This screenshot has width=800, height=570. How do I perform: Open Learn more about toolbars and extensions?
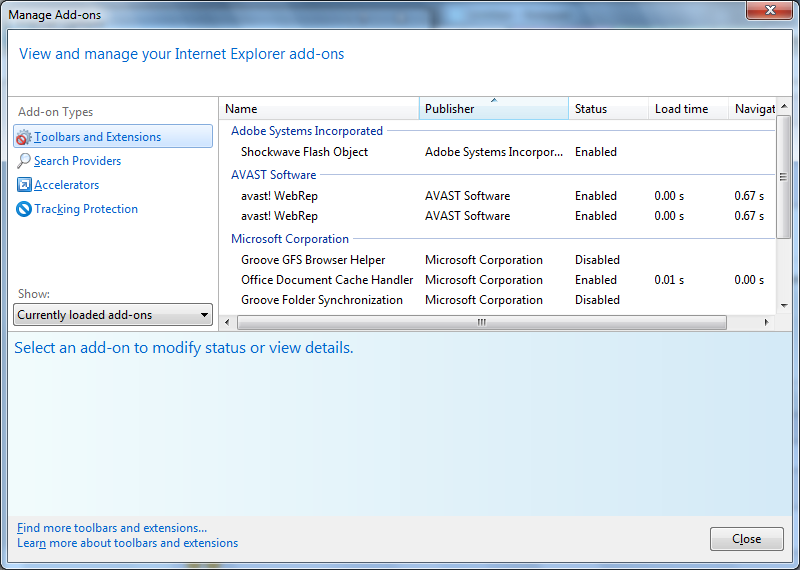pyautogui.click(x=128, y=543)
